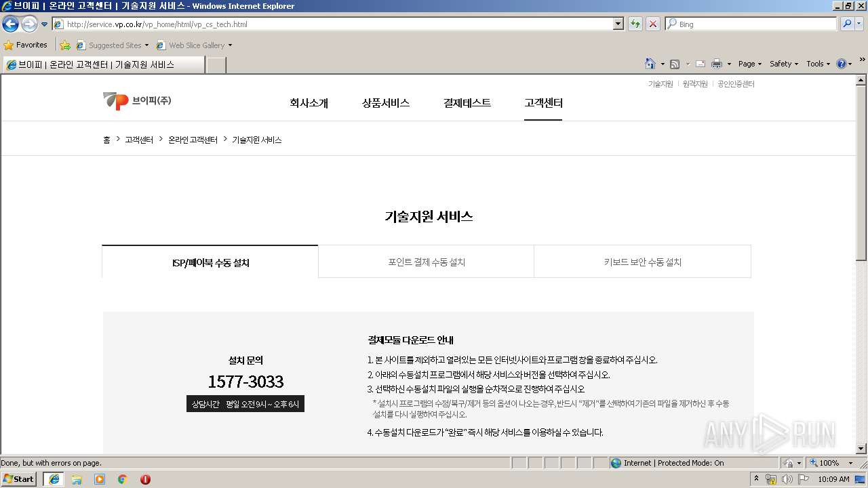This screenshot has width=868, height=488.
Task: Click the Help question mark icon
Action: point(842,64)
